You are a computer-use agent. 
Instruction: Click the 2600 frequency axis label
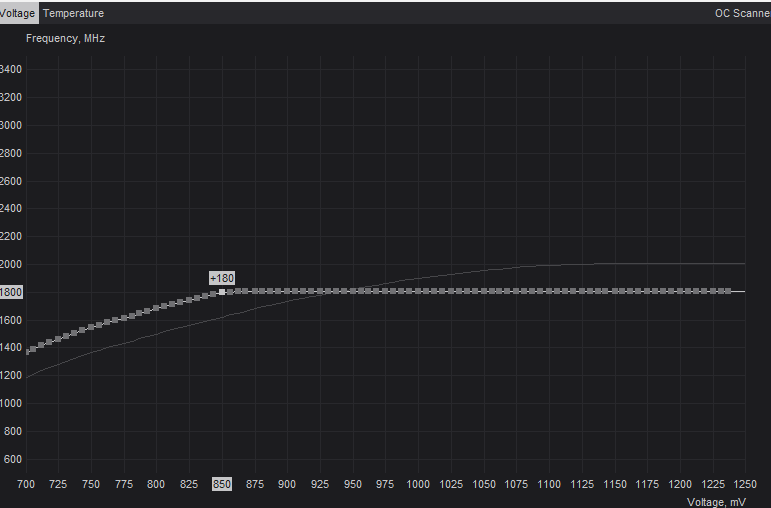(11, 181)
